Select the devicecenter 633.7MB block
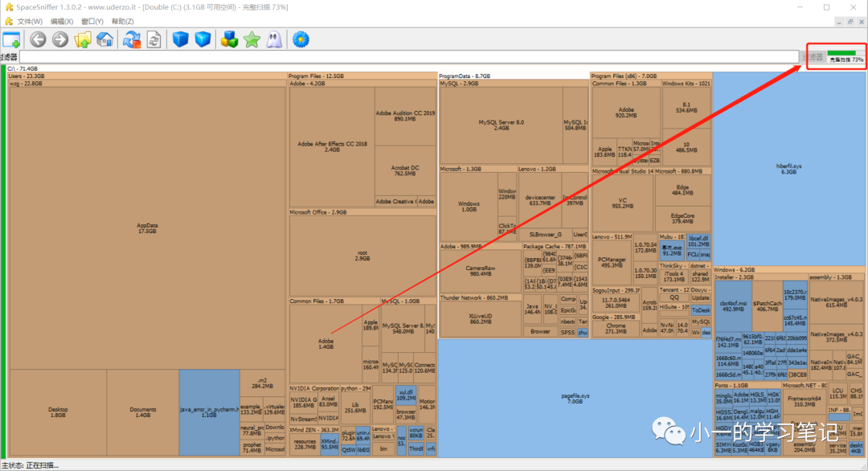Screen dimensions: 868x471 [540, 200]
